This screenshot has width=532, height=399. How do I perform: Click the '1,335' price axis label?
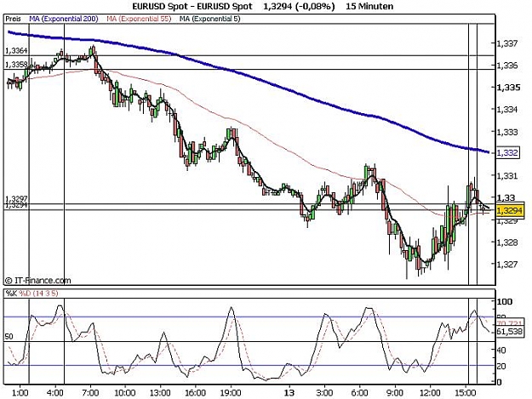(508, 88)
